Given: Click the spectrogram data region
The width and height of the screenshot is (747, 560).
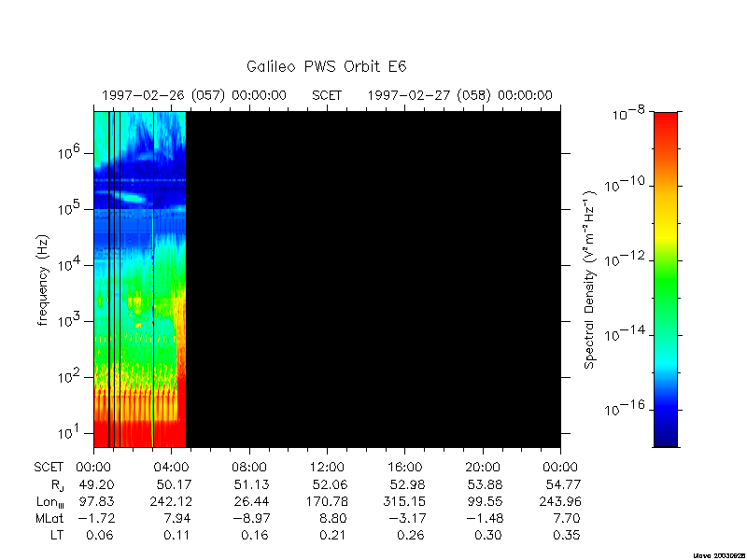Looking at the screenshot, I should (x=139, y=279).
